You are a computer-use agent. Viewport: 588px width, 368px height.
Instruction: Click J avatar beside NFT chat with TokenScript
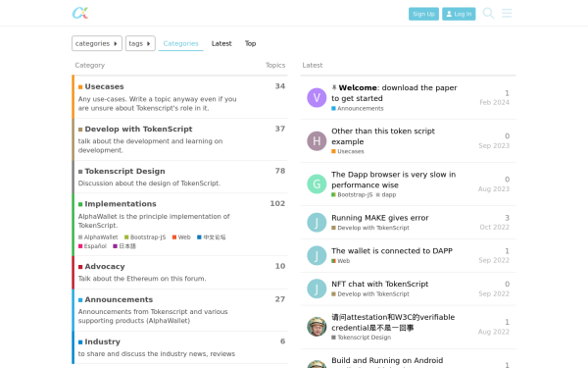coord(317,289)
